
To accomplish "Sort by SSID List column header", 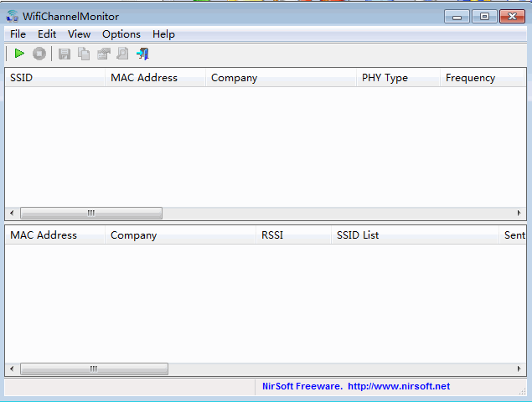I will 415,235.
